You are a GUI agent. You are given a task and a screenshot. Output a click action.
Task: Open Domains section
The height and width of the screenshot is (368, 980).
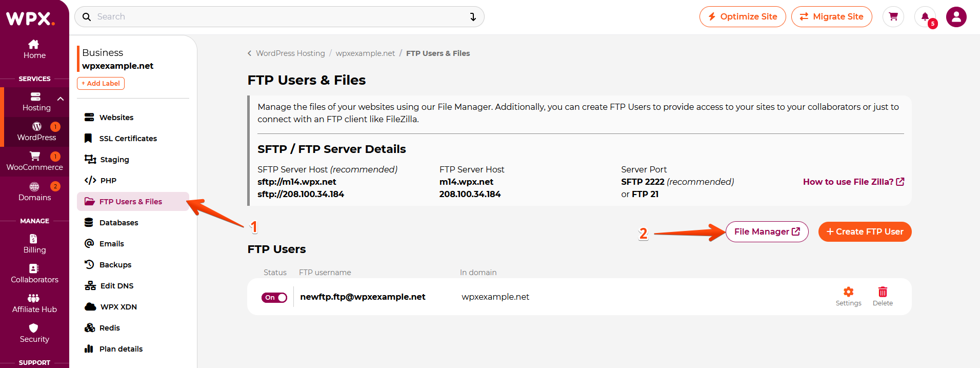pyautogui.click(x=34, y=191)
